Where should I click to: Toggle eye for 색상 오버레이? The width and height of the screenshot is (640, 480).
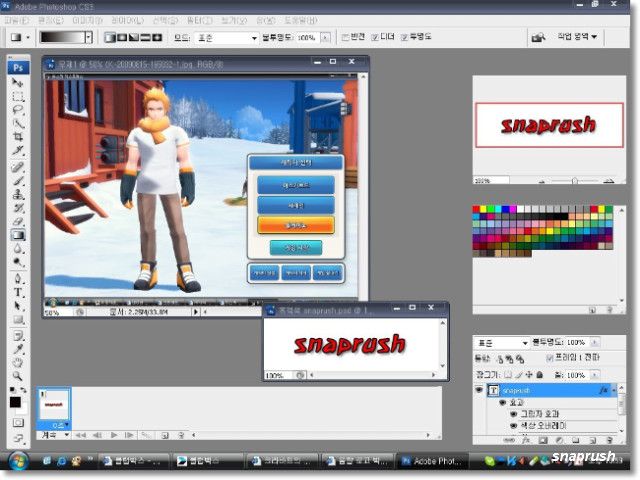[x=514, y=426]
